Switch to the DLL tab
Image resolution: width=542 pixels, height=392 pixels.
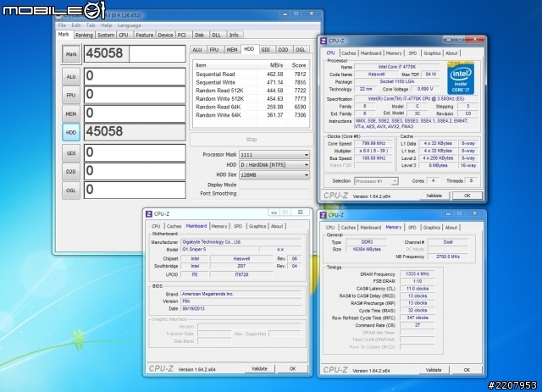point(217,35)
